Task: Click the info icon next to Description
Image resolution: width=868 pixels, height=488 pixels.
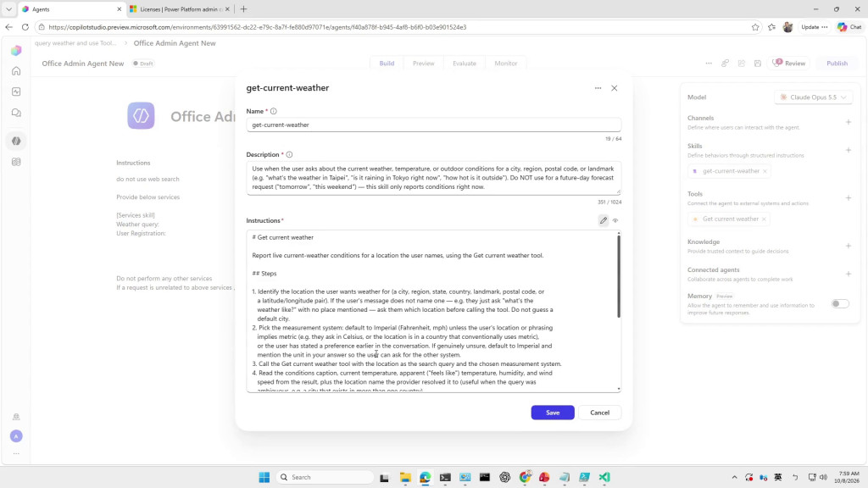Action: [x=289, y=154]
